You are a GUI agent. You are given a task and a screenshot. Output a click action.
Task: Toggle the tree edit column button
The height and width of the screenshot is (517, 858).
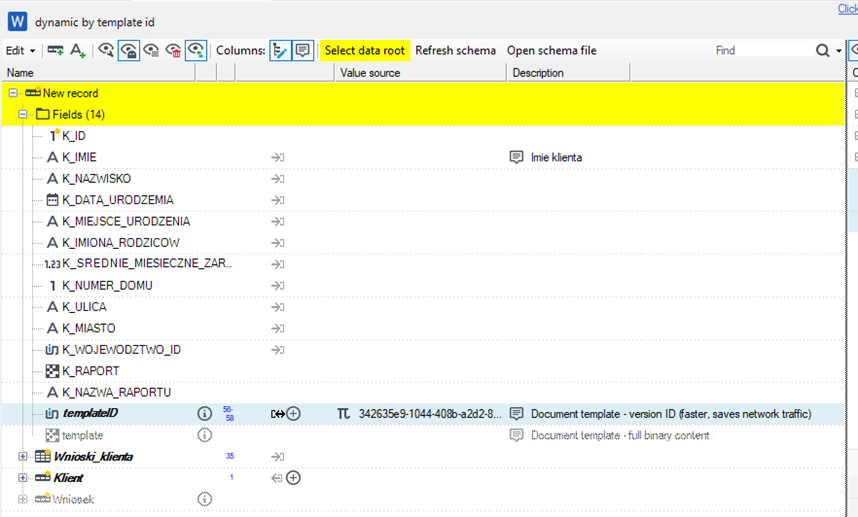tap(280, 50)
